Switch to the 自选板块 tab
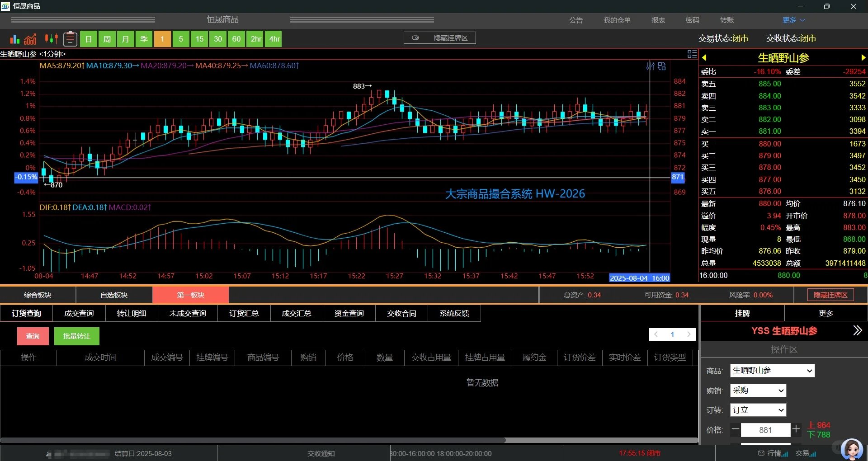The height and width of the screenshot is (461, 868). pyautogui.click(x=114, y=295)
